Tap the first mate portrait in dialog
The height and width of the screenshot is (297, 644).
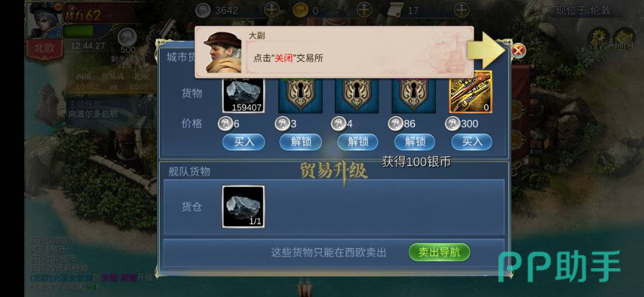pos(223,52)
